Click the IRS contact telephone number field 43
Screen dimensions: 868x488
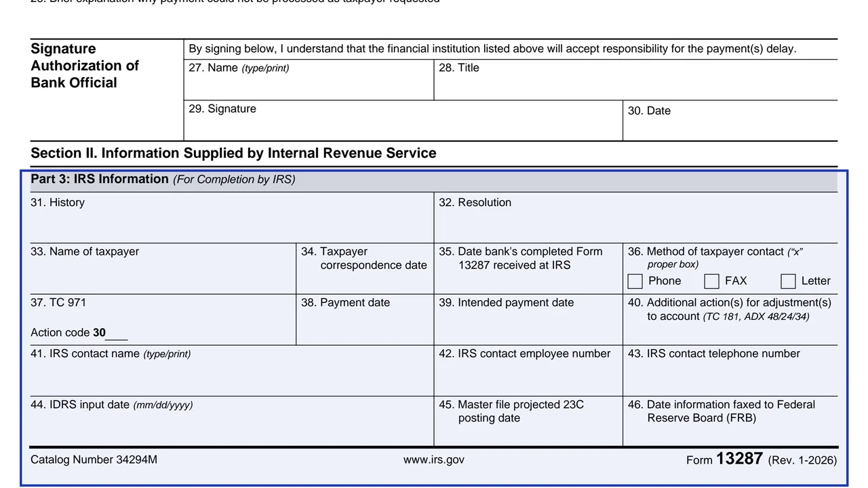coord(730,371)
